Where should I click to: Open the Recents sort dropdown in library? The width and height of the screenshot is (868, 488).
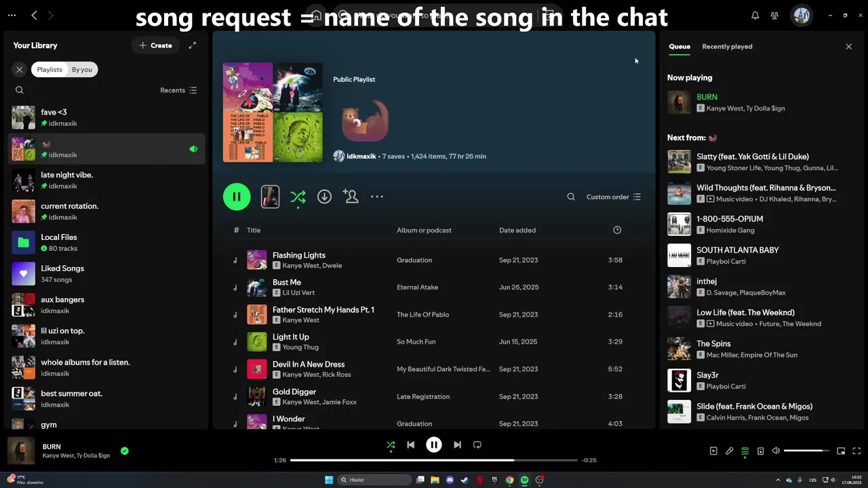178,90
